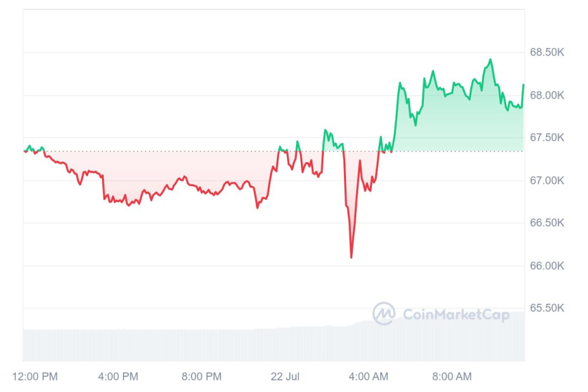This screenshot has height=392, width=588.
Task: Select the 65.50K y-axis label
Action: pyautogui.click(x=546, y=309)
